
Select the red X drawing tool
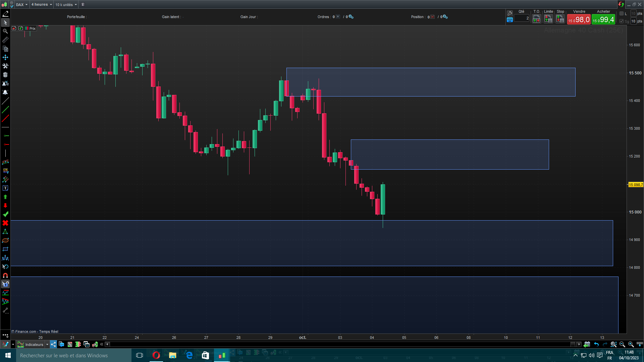point(5,223)
